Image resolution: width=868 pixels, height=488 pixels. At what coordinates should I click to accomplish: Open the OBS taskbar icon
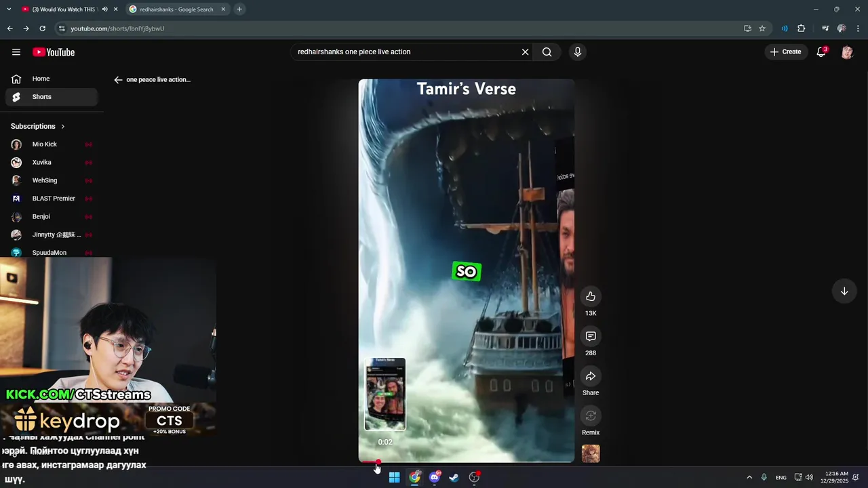tap(475, 477)
